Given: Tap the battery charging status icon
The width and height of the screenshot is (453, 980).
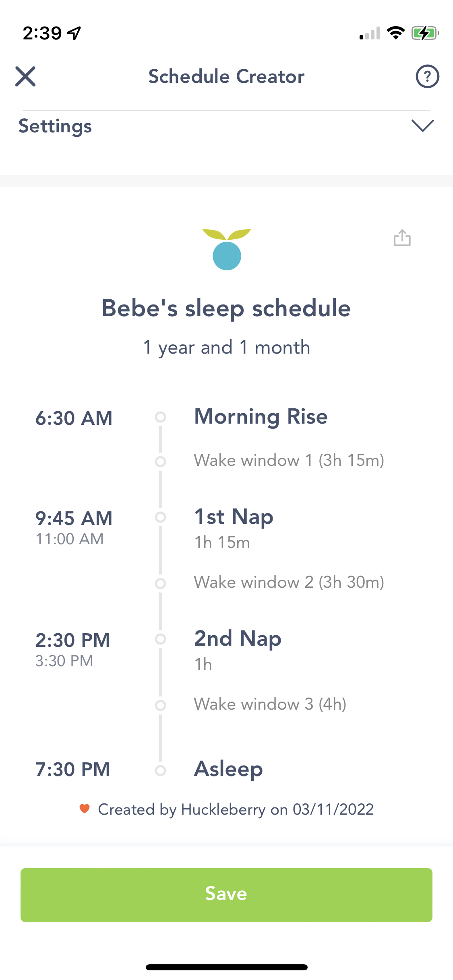Looking at the screenshot, I should pyautogui.click(x=424, y=33).
